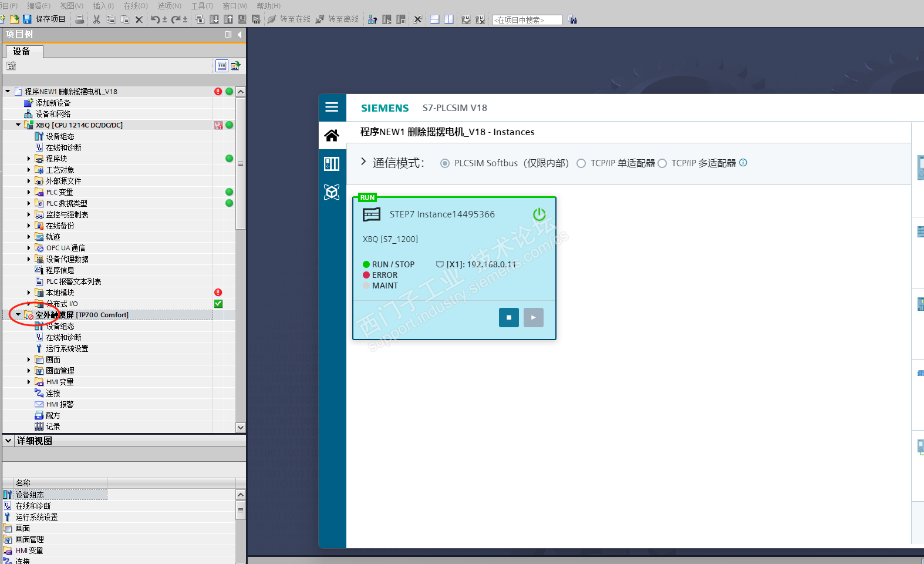
Task: Collapse the 详细视图 panel
Action: (x=8, y=441)
